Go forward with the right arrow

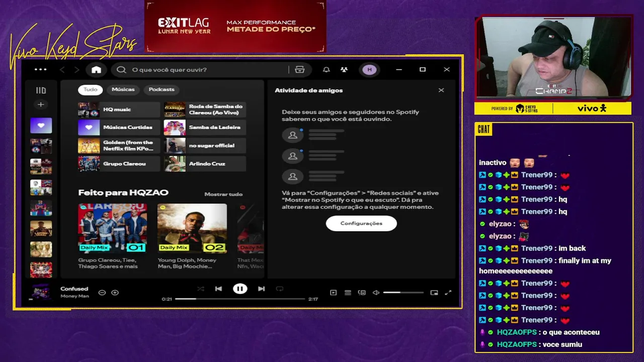(76, 69)
